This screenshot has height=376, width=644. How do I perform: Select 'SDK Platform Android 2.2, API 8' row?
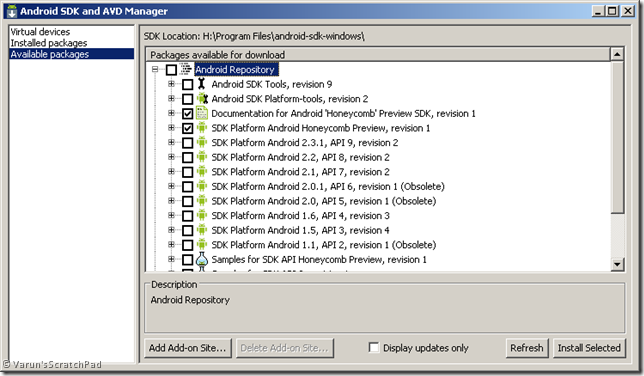tap(300, 157)
